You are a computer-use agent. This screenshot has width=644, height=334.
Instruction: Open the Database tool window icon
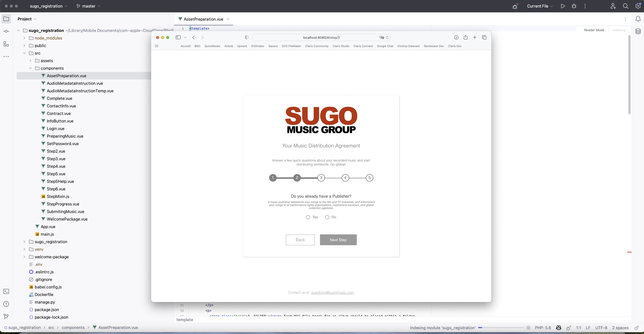(x=638, y=31)
